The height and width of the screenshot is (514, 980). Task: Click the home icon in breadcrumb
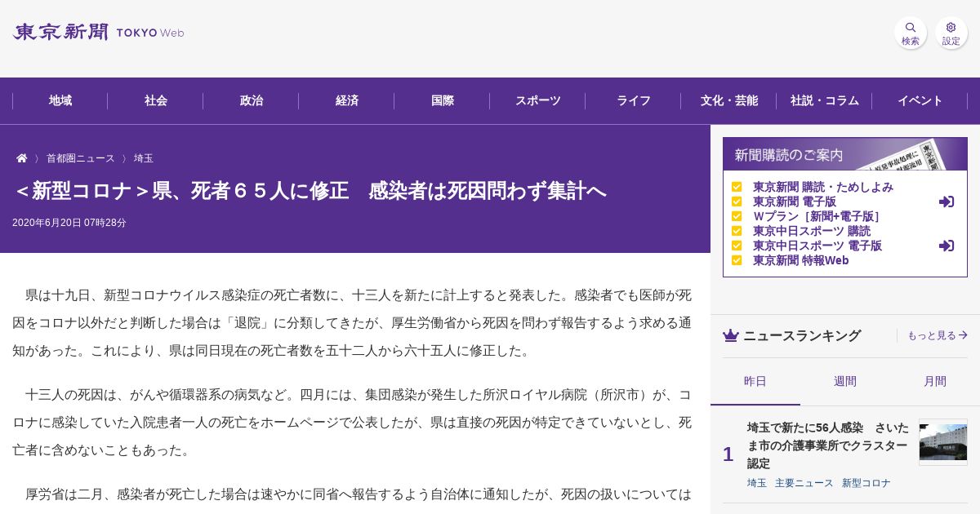[x=22, y=158]
